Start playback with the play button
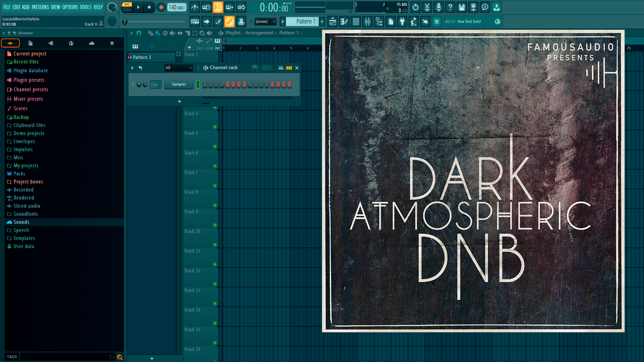This screenshot has width=644, height=362. click(138, 7)
